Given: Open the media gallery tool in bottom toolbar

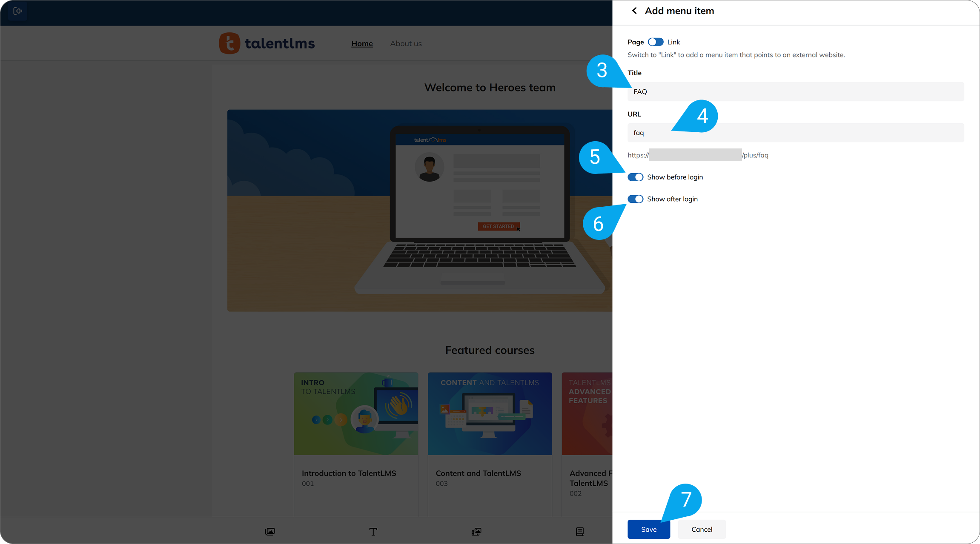Looking at the screenshot, I should pyautogui.click(x=476, y=531).
